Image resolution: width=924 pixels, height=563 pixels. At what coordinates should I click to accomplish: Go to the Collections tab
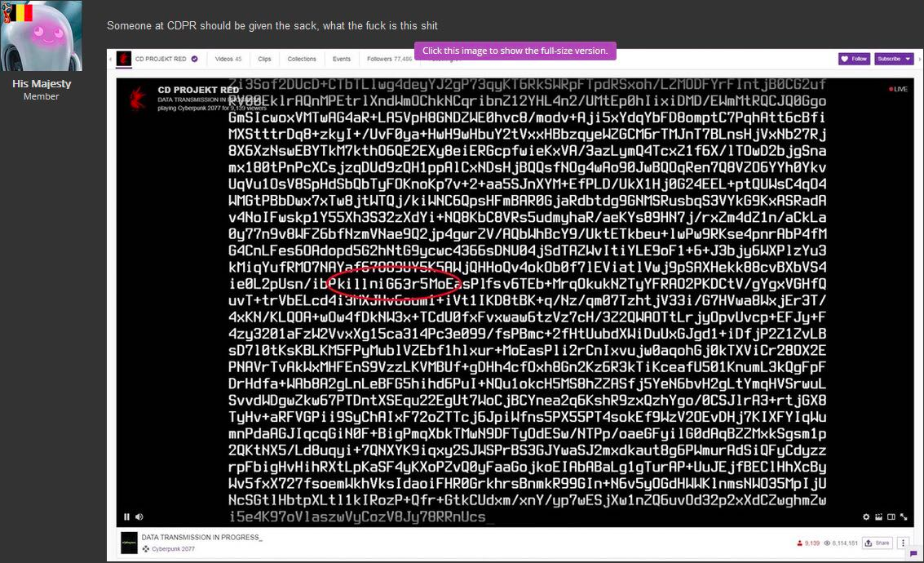[x=302, y=59]
